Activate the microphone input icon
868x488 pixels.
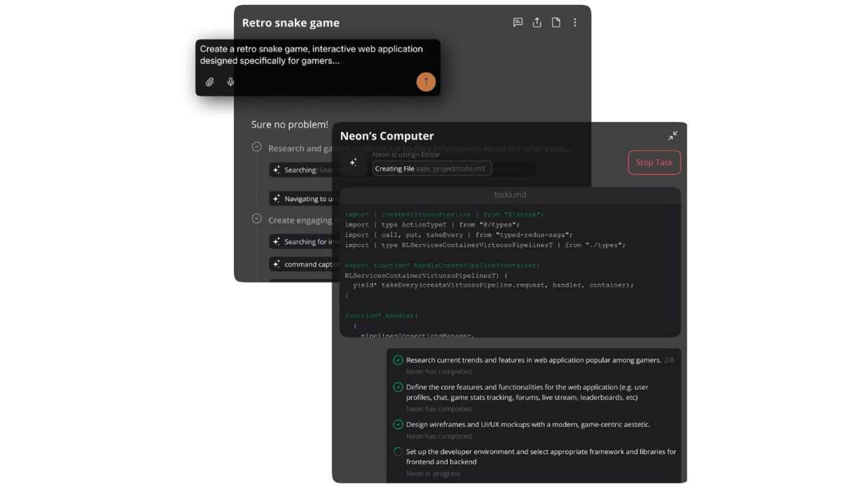(x=230, y=82)
